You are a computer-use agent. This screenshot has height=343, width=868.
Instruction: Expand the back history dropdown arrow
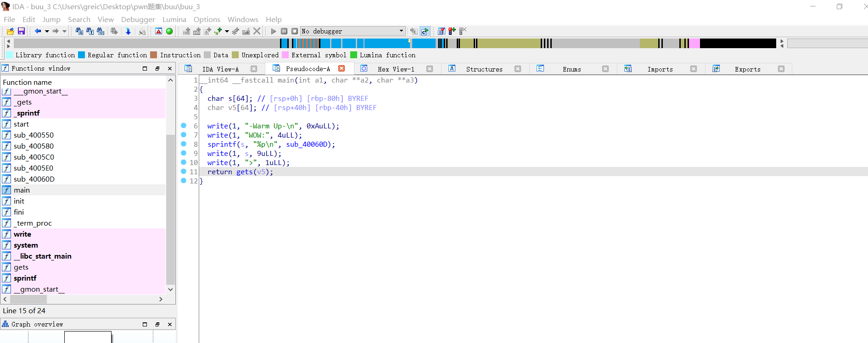coord(47,31)
